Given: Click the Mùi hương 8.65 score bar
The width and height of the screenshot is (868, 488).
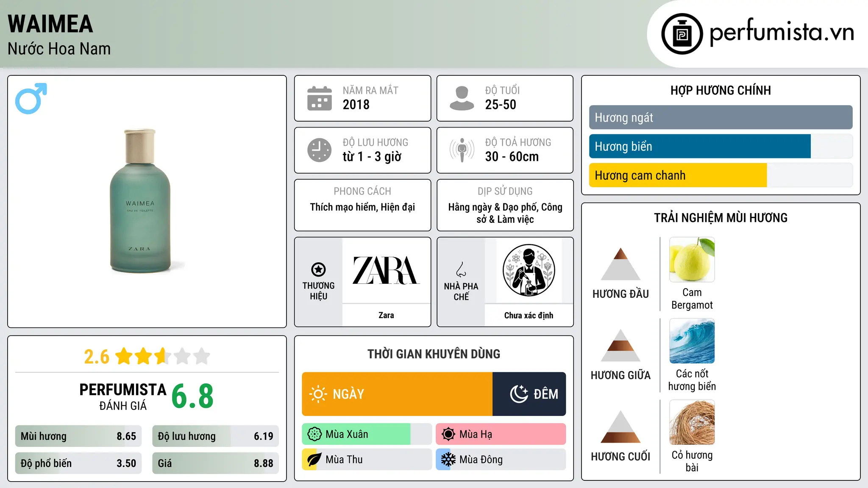Looking at the screenshot, I should click(x=78, y=436).
